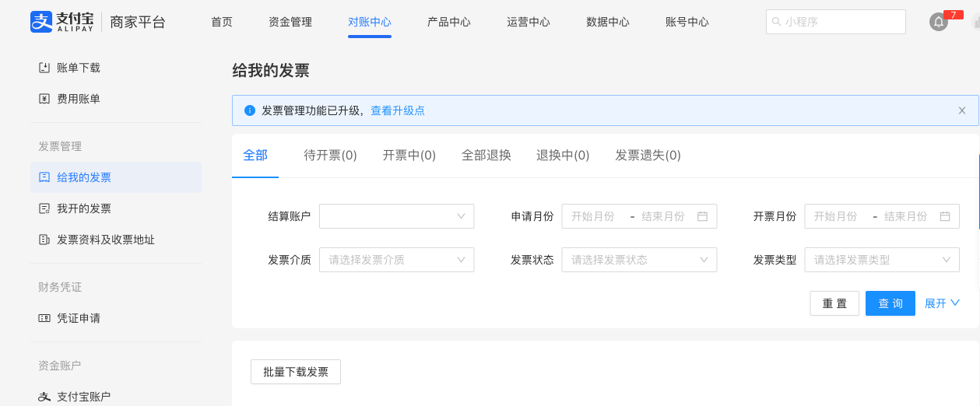Expand more filters via 展开

(x=942, y=303)
